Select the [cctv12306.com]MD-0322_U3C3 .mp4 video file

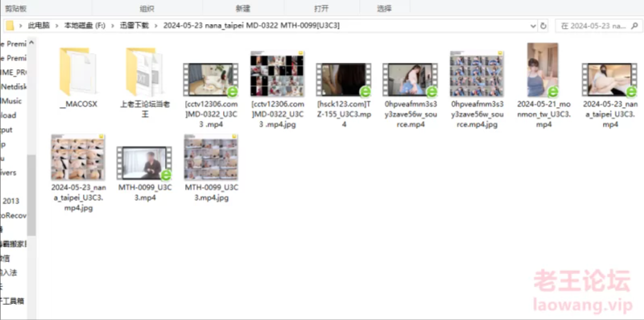click(211, 95)
